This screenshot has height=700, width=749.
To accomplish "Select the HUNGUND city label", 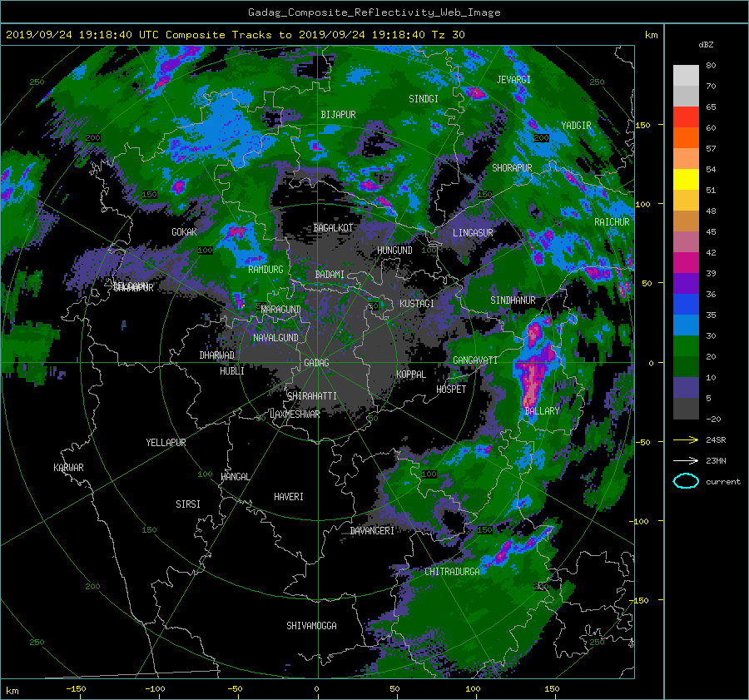I will coord(394,250).
